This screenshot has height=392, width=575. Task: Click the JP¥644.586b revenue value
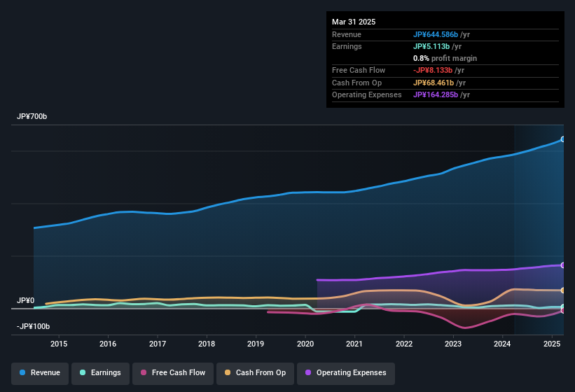point(436,34)
